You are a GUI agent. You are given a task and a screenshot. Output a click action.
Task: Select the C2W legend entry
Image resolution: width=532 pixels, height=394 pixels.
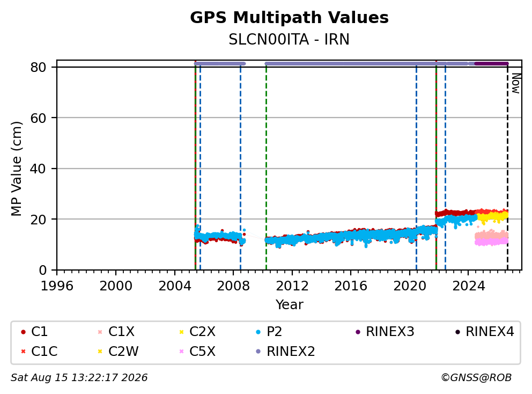click(118, 351)
